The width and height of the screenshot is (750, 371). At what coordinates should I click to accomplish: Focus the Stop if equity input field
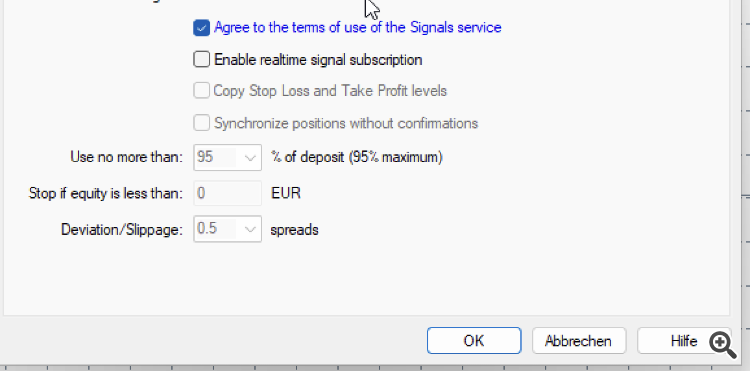tap(228, 193)
